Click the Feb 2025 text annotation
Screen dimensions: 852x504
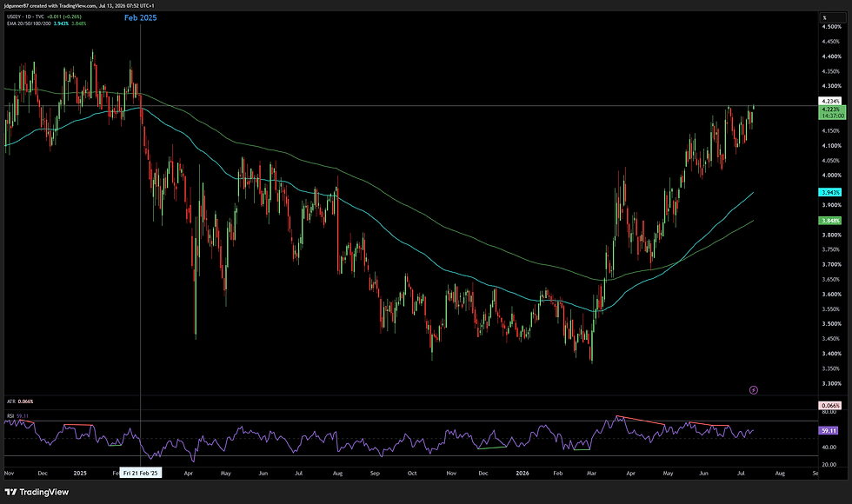[x=140, y=18]
